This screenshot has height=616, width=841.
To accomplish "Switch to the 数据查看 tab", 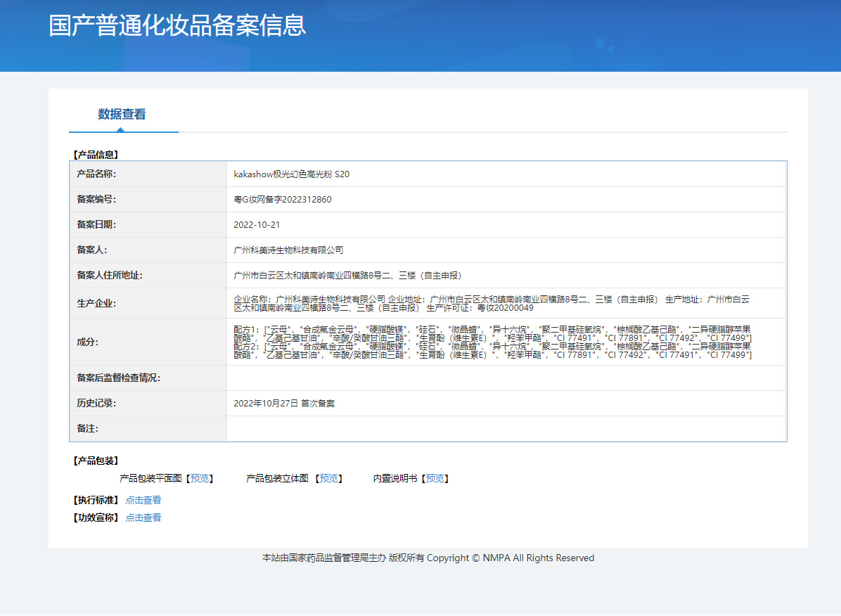I will pyautogui.click(x=122, y=115).
